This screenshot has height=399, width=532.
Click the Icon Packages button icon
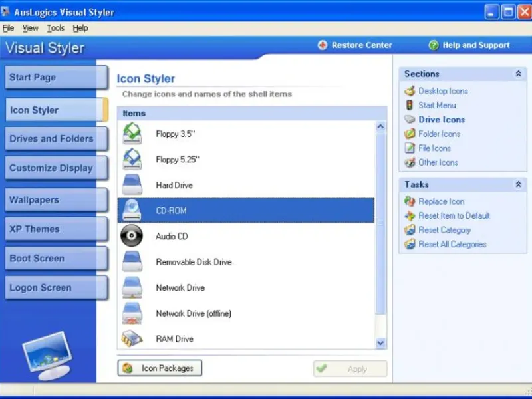128,368
